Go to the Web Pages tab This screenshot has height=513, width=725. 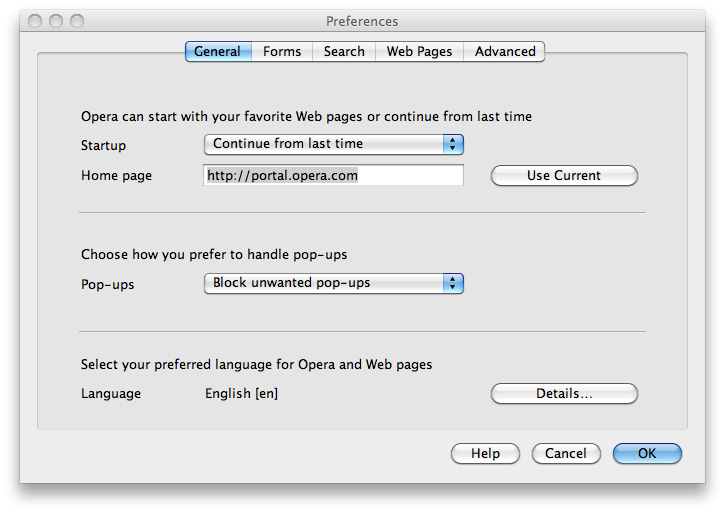pyautogui.click(x=419, y=51)
